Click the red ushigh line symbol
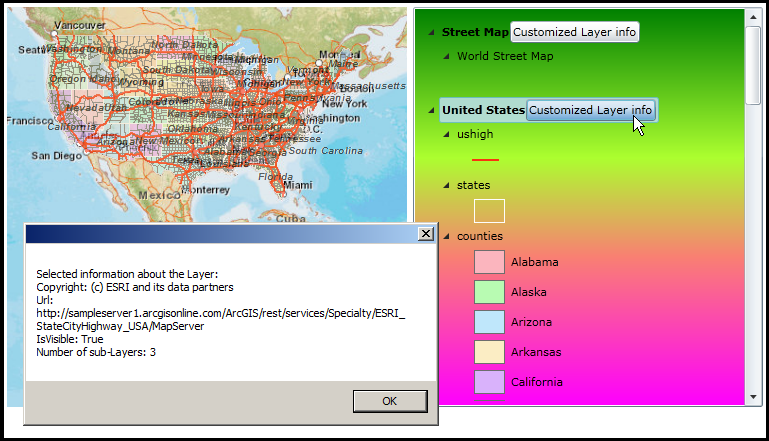The width and height of the screenshot is (769, 441). [x=485, y=159]
